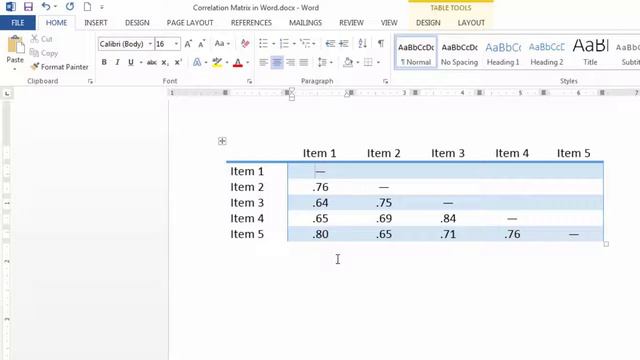Click the Item 3 column header cell
Viewport: 640px width, 360px height.
(448, 153)
